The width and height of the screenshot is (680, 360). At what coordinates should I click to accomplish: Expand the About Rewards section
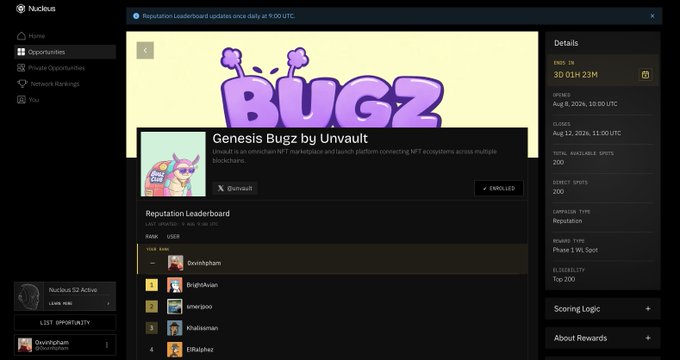(x=603, y=338)
